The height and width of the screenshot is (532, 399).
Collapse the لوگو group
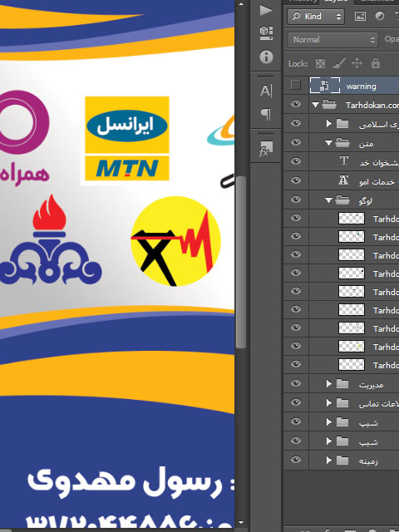pyautogui.click(x=328, y=200)
